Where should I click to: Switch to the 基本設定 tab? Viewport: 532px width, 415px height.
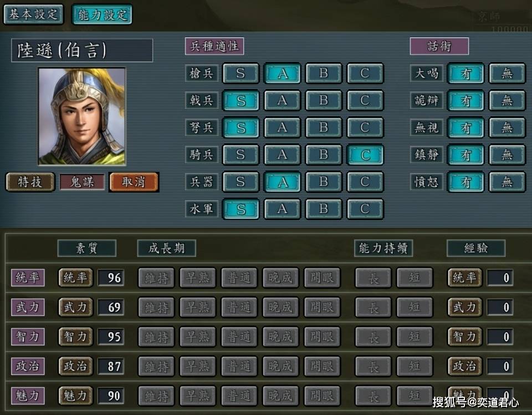(x=33, y=14)
